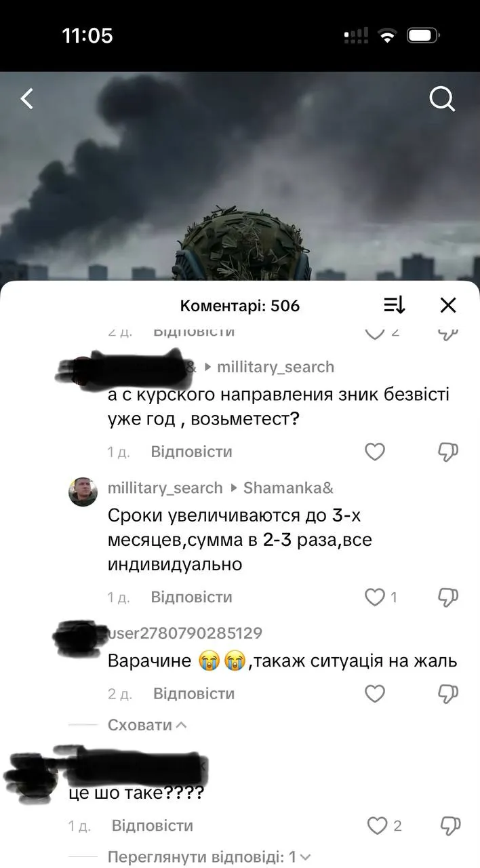Collapse replies with Сховати
The width and height of the screenshot is (480, 868).
[146, 725]
